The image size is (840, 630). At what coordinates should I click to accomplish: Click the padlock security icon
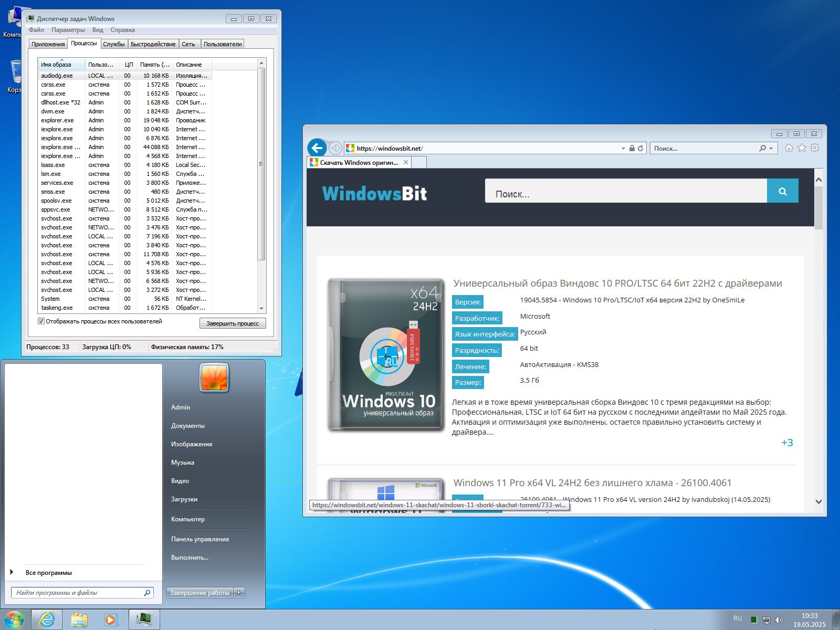(x=632, y=148)
